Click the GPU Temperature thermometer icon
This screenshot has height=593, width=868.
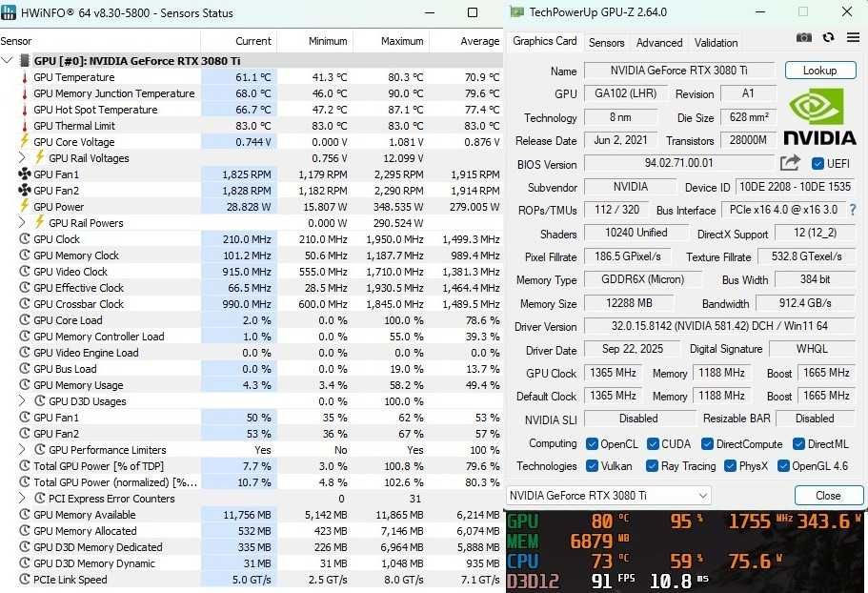(25, 77)
